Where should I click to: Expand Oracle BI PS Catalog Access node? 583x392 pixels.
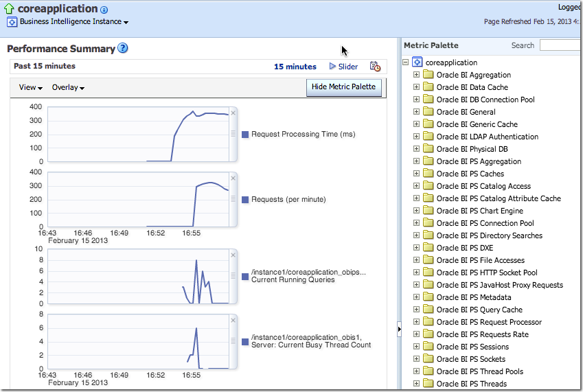[x=416, y=186]
